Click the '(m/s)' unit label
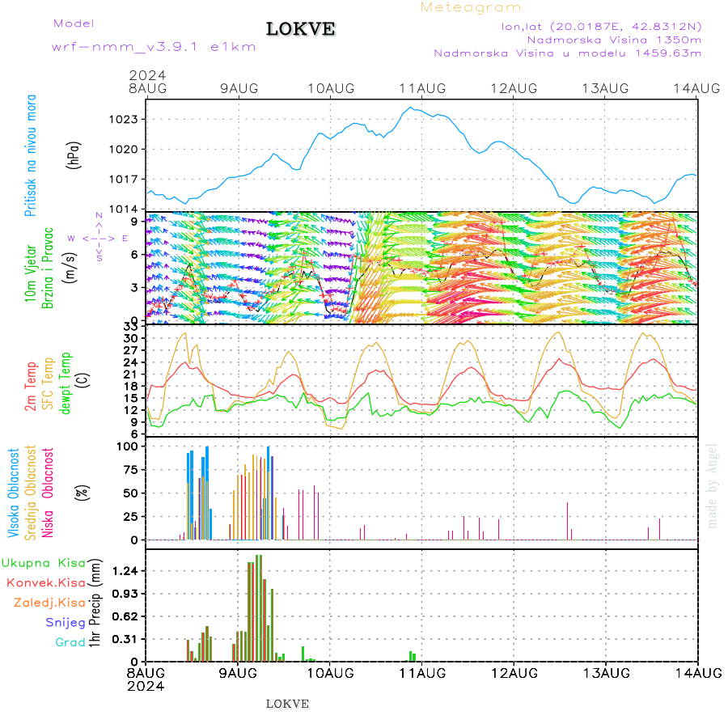Screen dimensions: 728x728 point(70,268)
